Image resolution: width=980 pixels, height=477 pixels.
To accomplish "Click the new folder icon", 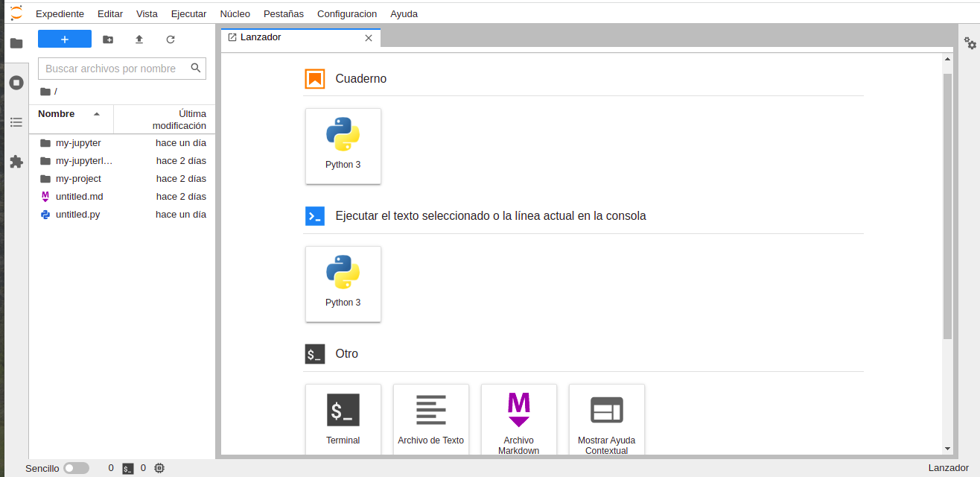I will point(108,40).
